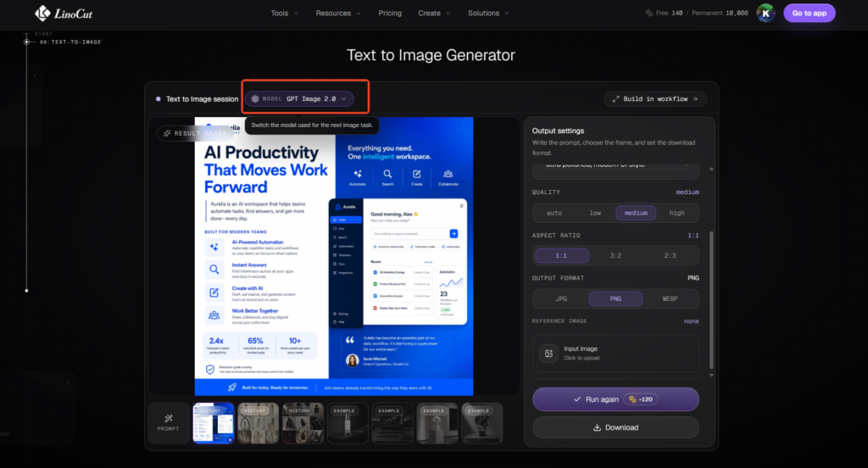Click the Run again button
The image size is (868, 468).
coord(615,399)
